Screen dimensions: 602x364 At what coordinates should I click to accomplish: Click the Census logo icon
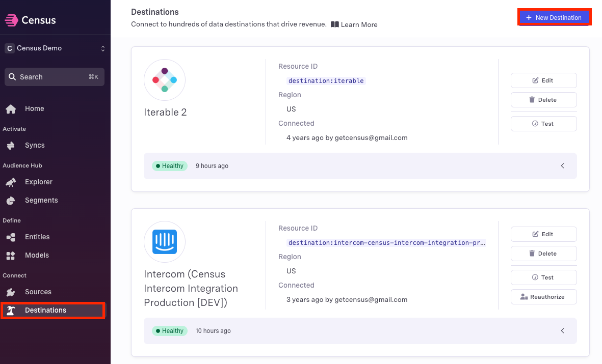tap(11, 20)
